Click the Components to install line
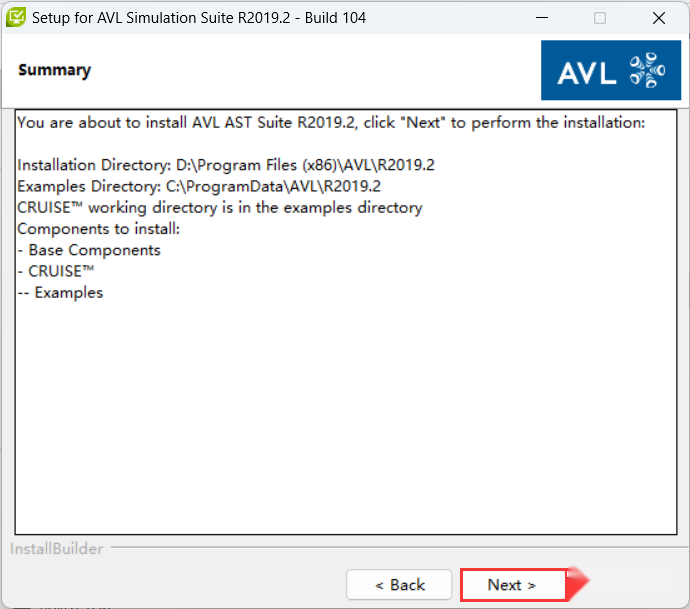690x609 pixels. click(99, 229)
